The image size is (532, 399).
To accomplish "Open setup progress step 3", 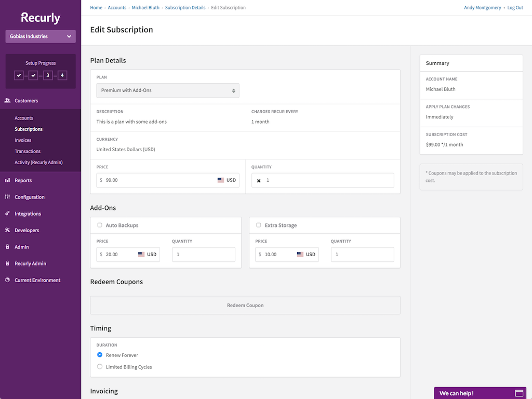I will coord(48,75).
